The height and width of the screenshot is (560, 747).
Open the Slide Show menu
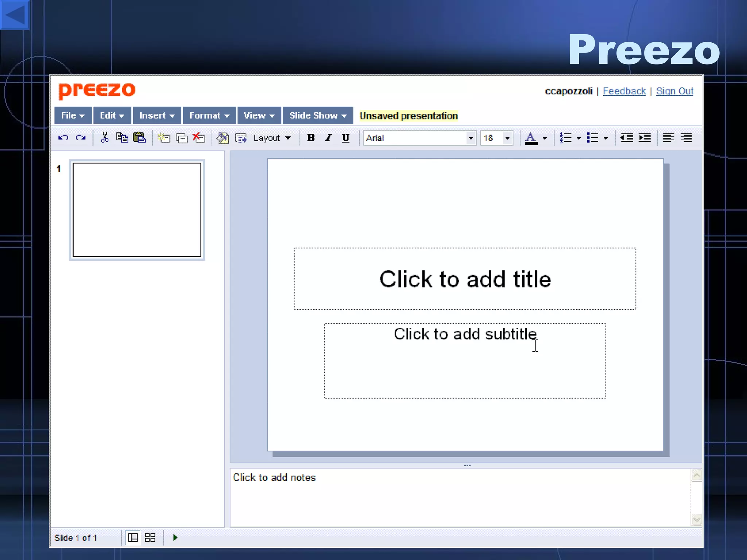point(318,116)
